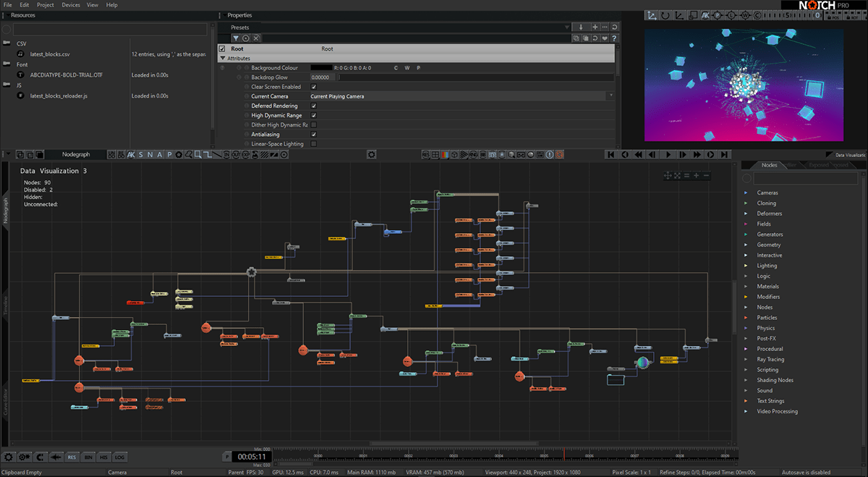
Task: Click the HIS button in bottom toolbar
Action: point(103,457)
